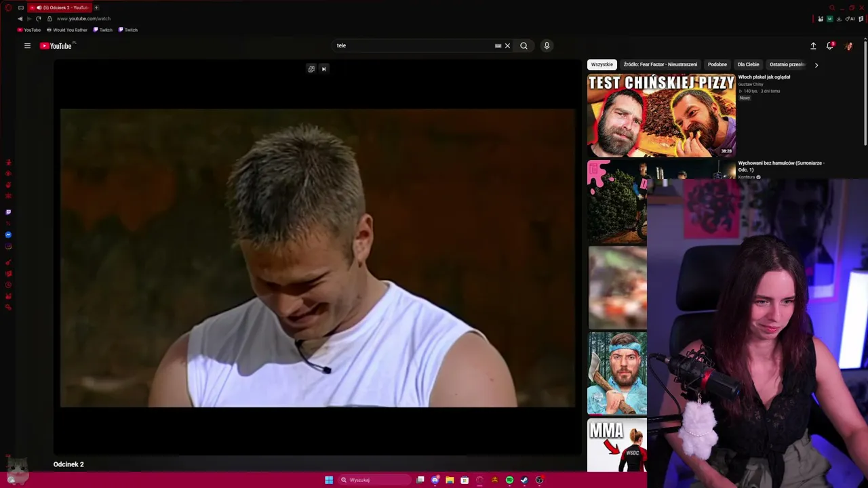Open OBS from the taskbar
Screen dimensions: 868x488
coord(539,480)
